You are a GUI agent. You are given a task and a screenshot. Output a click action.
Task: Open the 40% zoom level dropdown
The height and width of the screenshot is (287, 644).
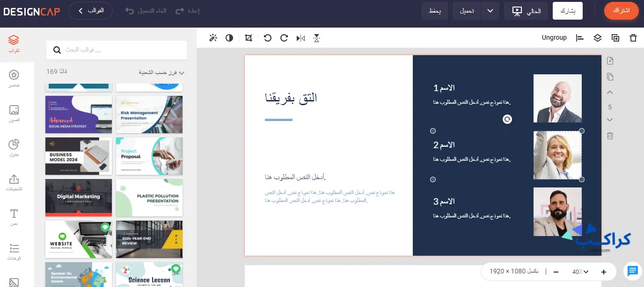[x=580, y=272]
